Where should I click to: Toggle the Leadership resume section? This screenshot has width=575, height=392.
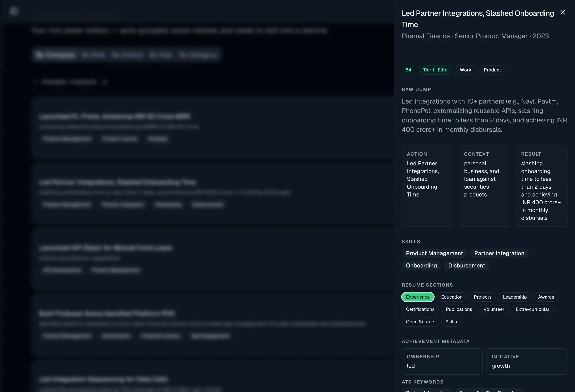(x=515, y=297)
